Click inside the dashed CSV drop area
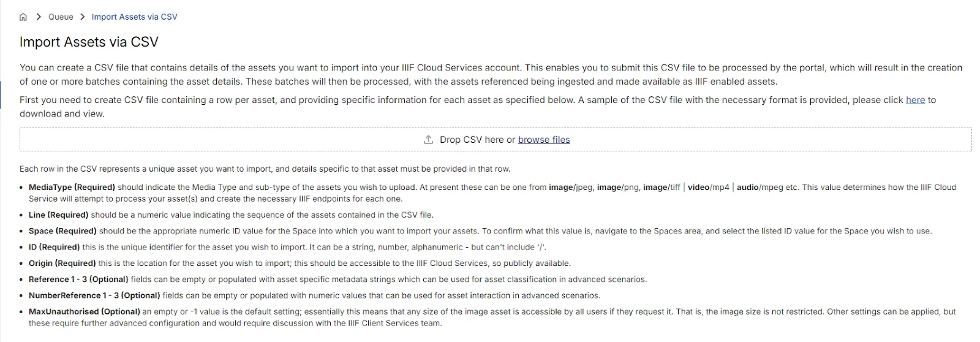The image size is (980, 342). point(245,140)
